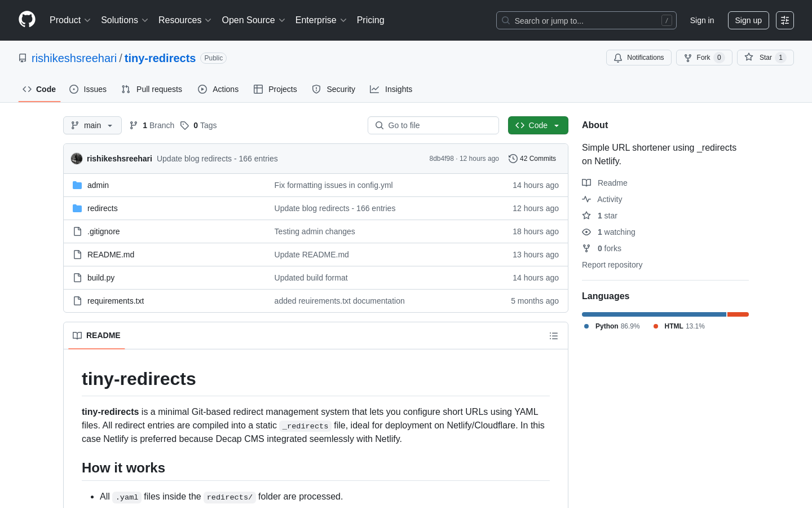This screenshot has width=812, height=508.
Task: Click the README.md file icon
Action: 77,255
